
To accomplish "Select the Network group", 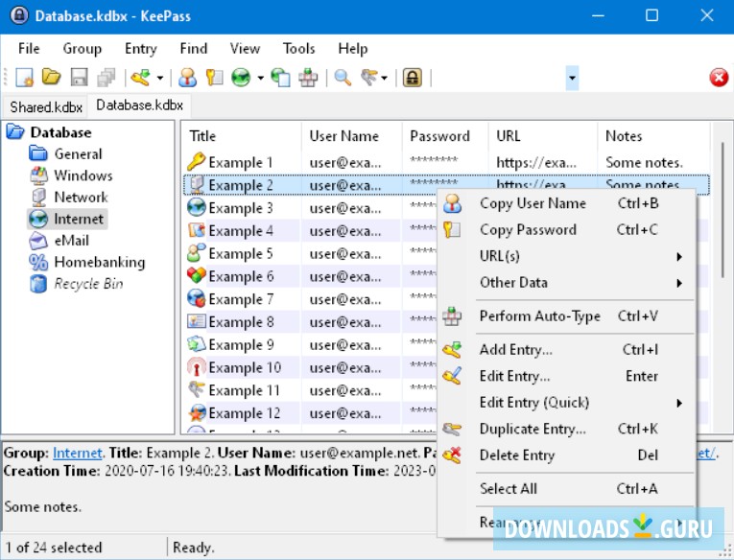I will 81,197.
